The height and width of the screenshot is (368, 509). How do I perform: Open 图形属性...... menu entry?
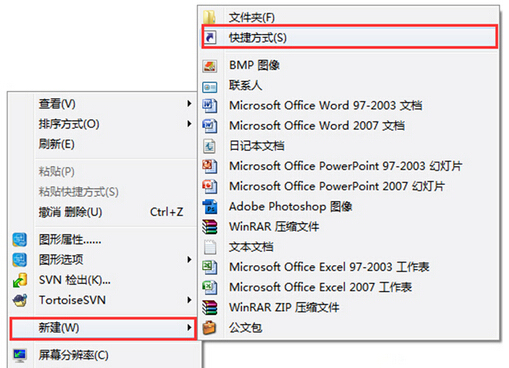tap(103, 240)
